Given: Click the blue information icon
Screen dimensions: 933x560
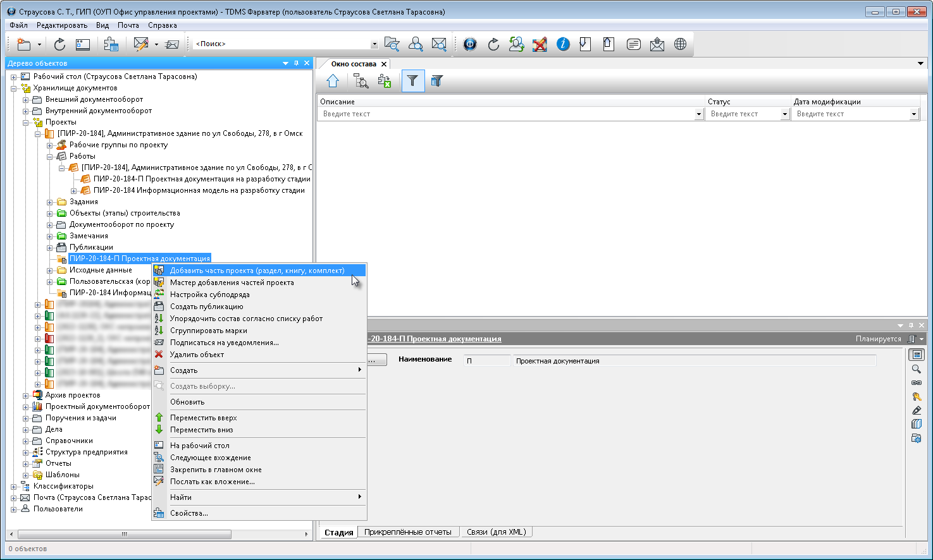Looking at the screenshot, I should click(563, 44).
